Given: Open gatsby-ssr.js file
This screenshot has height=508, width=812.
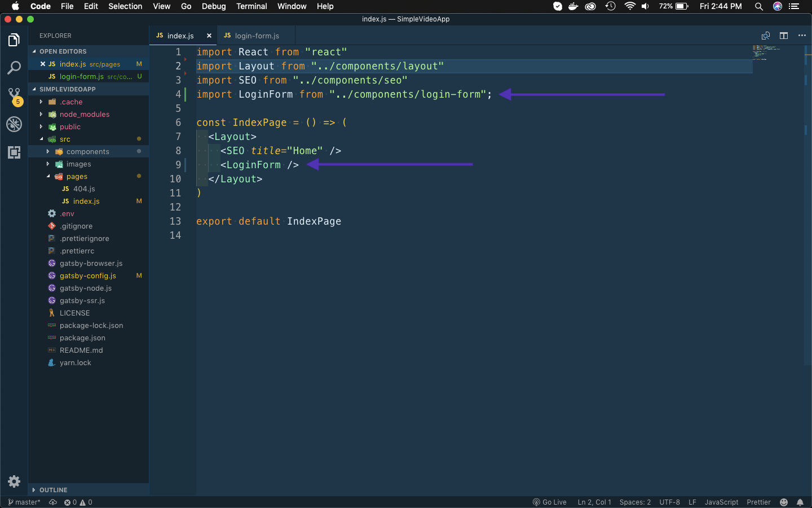Looking at the screenshot, I should pos(89,301).
